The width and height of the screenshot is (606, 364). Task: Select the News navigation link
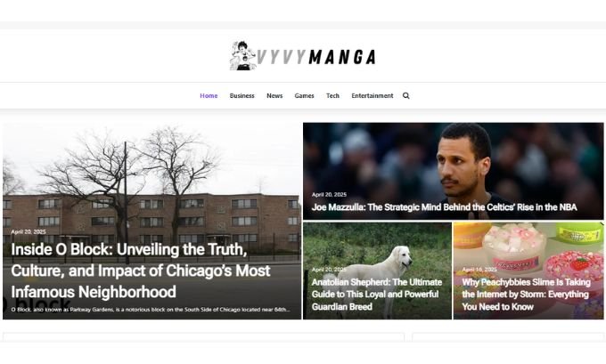(x=274, y=96)
